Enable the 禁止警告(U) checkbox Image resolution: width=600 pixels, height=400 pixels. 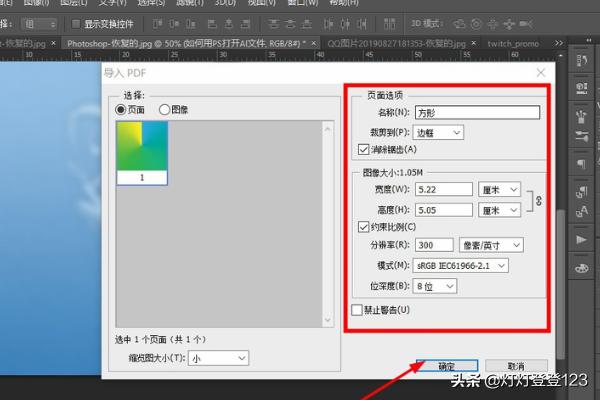[x=358, y=310]
